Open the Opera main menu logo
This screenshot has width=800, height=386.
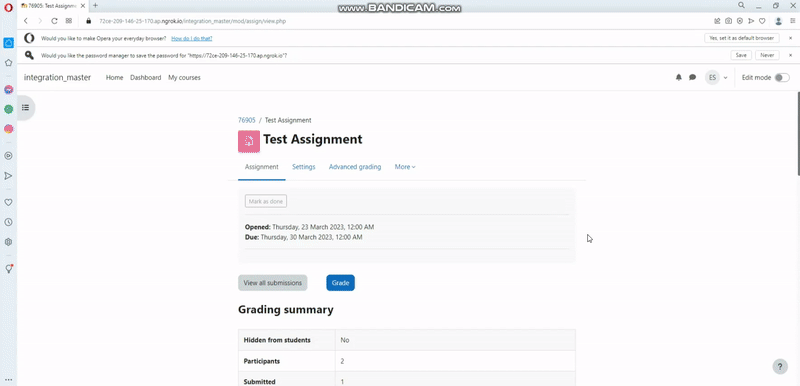tap(8, 7)
